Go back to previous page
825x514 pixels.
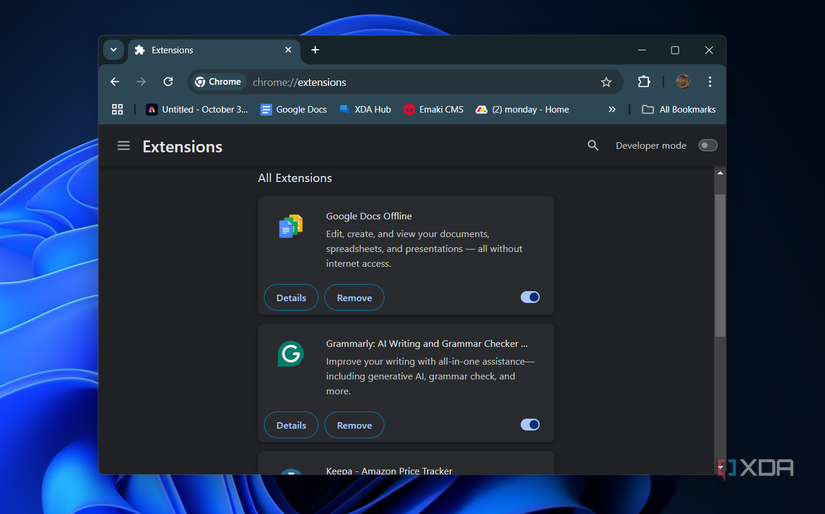(115, 82)
